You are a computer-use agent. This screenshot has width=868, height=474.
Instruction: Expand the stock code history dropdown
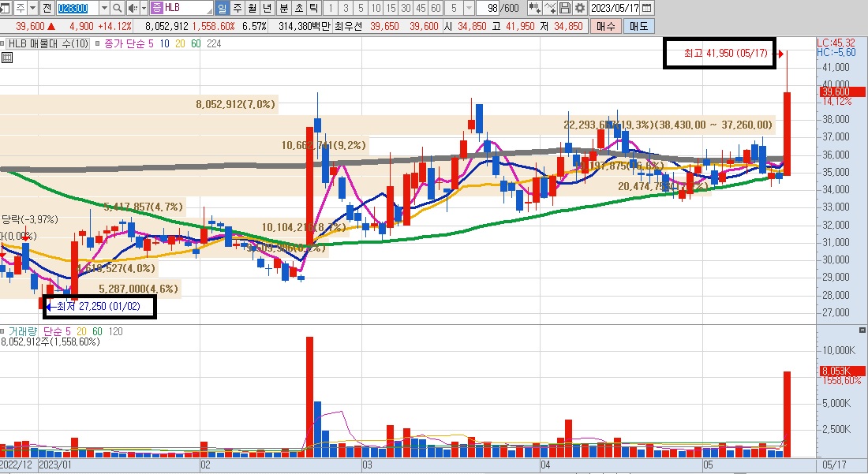[x=104, y=8]
